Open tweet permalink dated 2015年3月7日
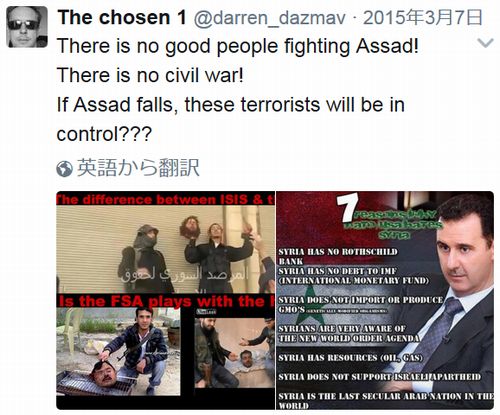Viewport: 500px width, 415px height. (423, 18)
